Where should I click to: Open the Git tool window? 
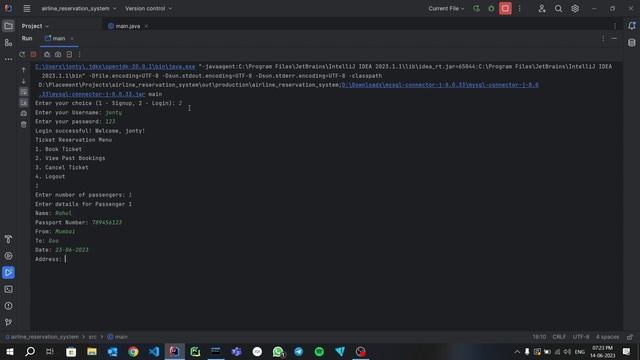pyautogui.click(x=8, y=322)
